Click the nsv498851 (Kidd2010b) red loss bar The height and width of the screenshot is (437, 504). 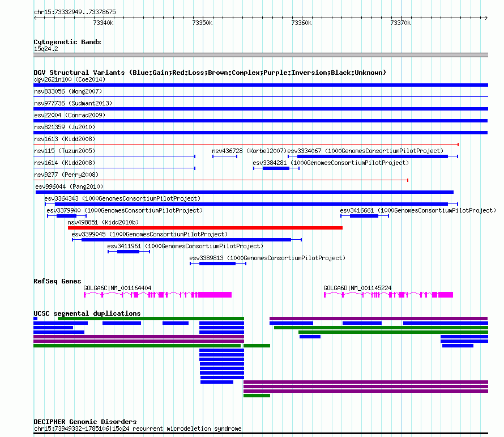pos(205,228)
